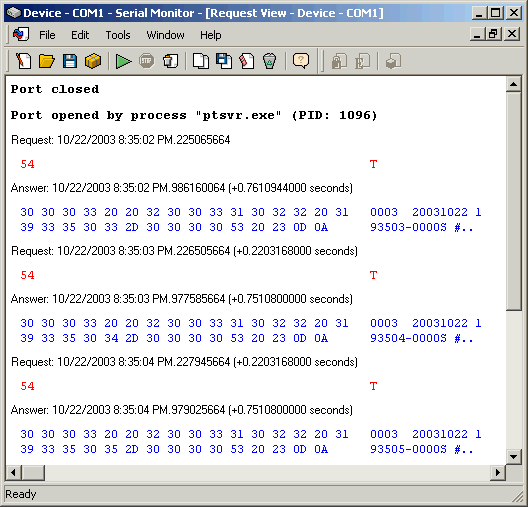
Task: Click the ASCII text '93503-0000S #..'
Action: click(x=422, y=228)
